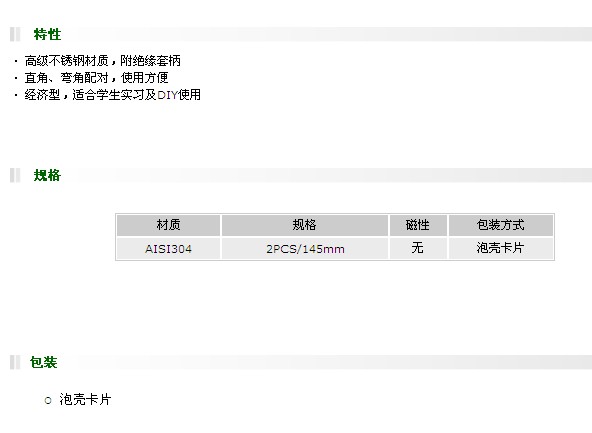Image resolution: width=592 pixels, height=433 pixels.
Task: Select the 材质 column header
Action: click(168, 225)
